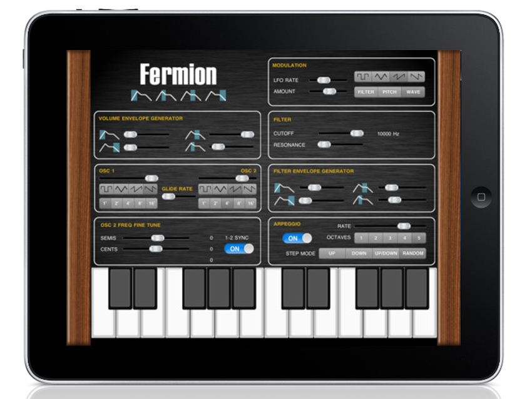Click the Filter Envelope sustain icon
This screenshot has height=399, width=532.
click(362, 188)
